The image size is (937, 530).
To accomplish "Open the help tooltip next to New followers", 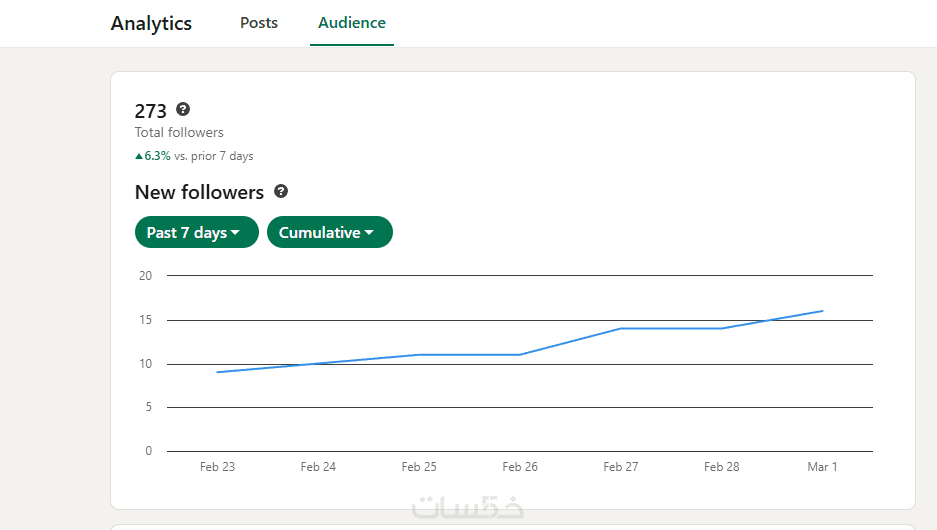I will click(281, 191).
